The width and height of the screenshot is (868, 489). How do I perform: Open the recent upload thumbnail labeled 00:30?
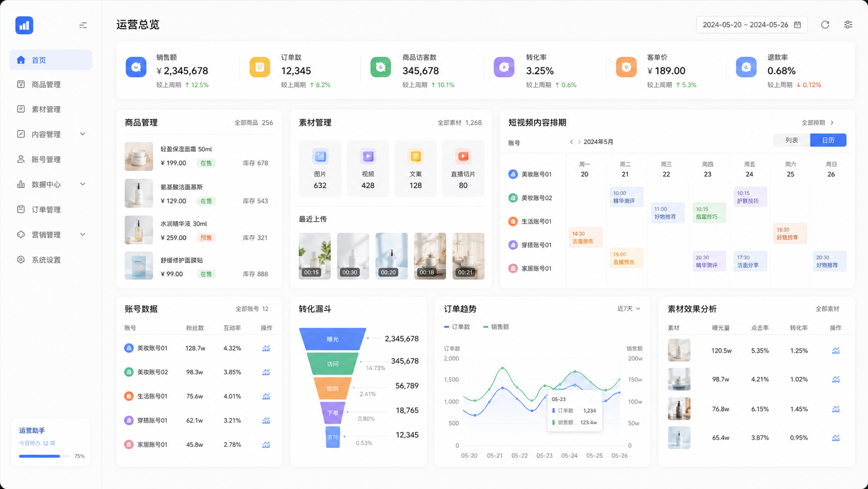coord(353,256)
